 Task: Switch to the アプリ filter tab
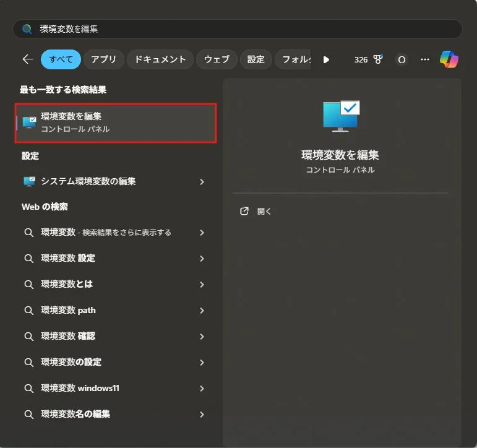(x=104, y=59)
